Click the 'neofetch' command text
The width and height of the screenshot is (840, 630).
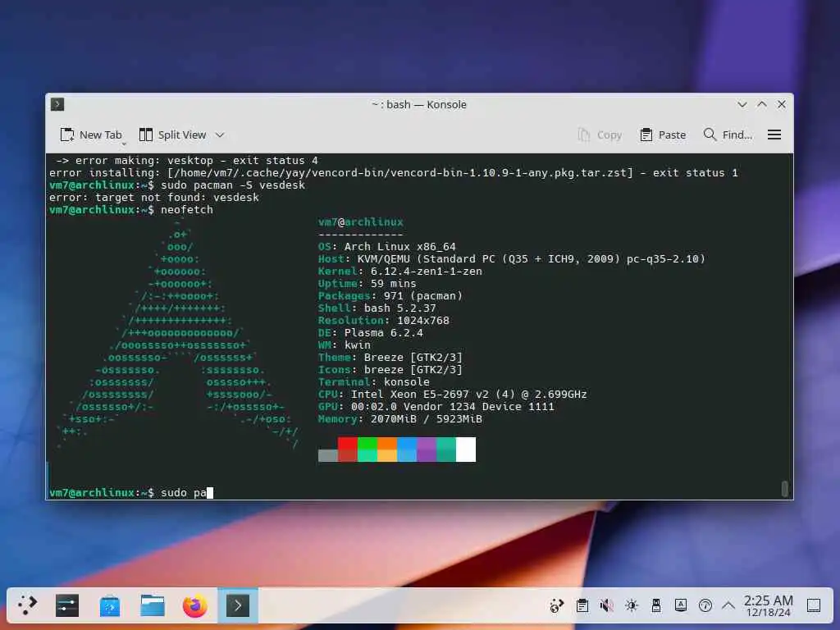pyautogui.click(x=187, y=210)
